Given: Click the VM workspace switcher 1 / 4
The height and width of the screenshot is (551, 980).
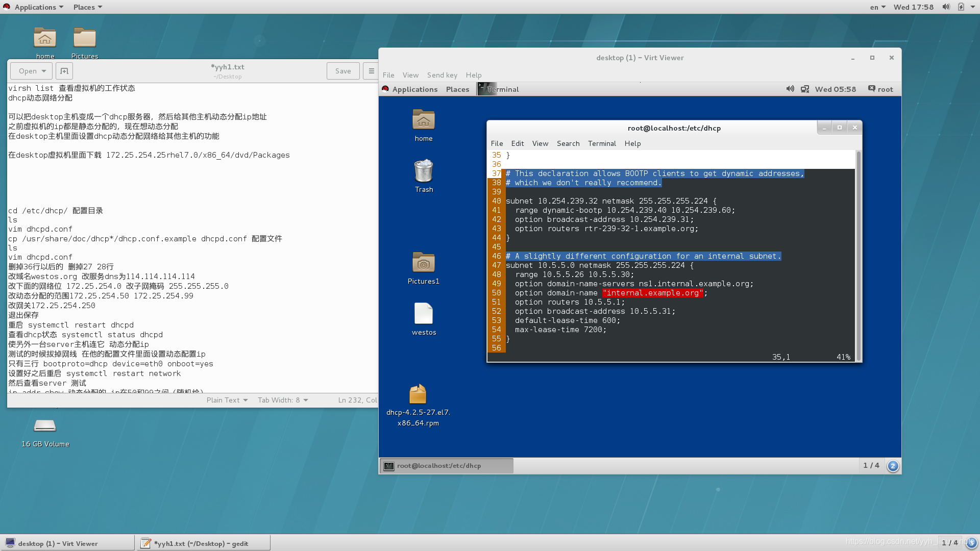Looking at the screenshot, I should (x=871, y=465).
